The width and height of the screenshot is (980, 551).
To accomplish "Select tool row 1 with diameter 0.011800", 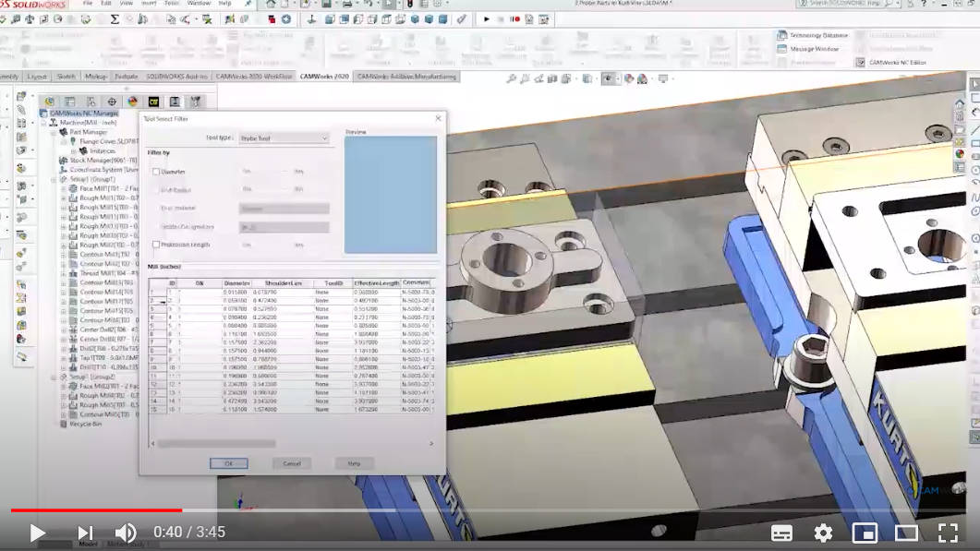I will (292, 293).
